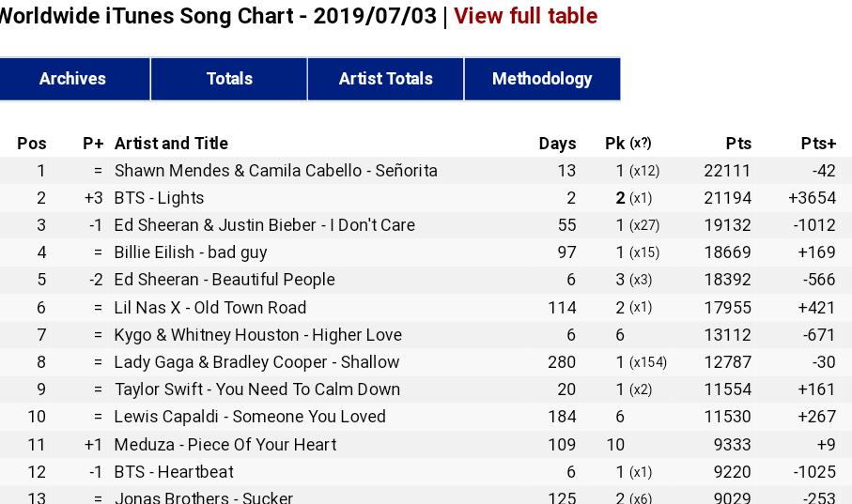
Task: Click the Pts+ column header
Action: [x=818, y=144]
